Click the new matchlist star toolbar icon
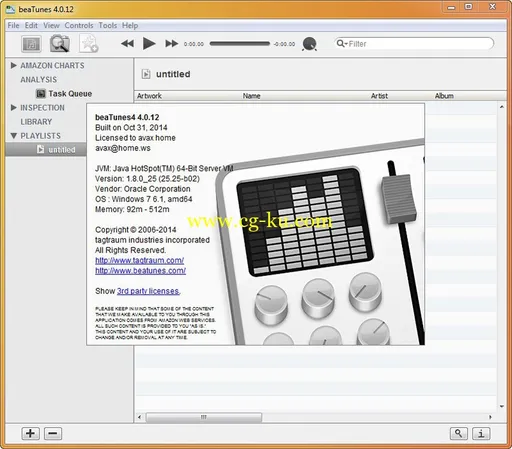The image size is (512, 449). tap(88, 44)
